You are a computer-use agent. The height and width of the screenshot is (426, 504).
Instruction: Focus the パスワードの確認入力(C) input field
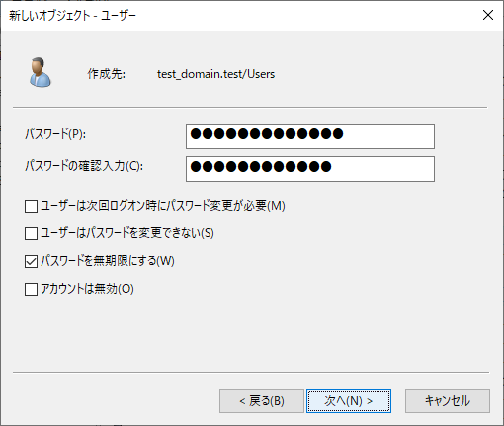click(310, 169)
